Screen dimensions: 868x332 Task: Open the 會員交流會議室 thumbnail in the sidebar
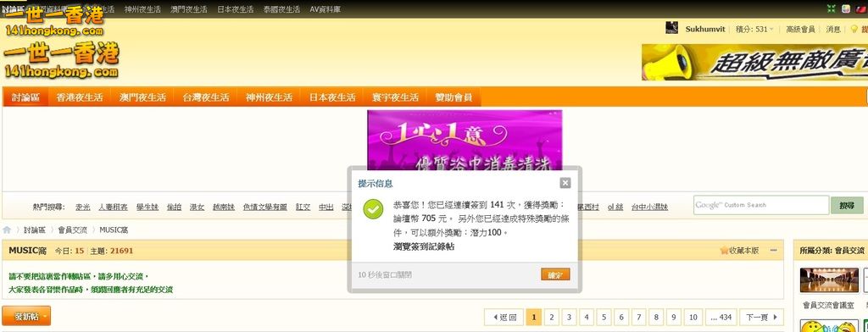pyautogui.click(x=829, y=279)
